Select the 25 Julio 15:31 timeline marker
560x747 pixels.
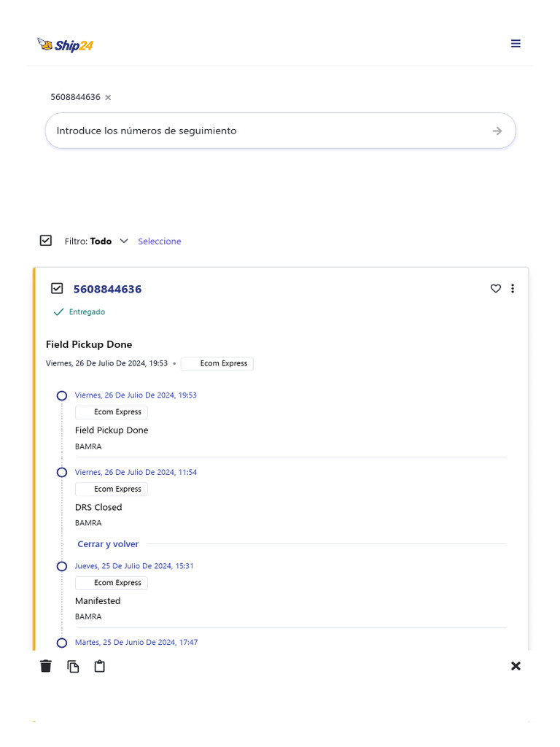tap(62, 566)
